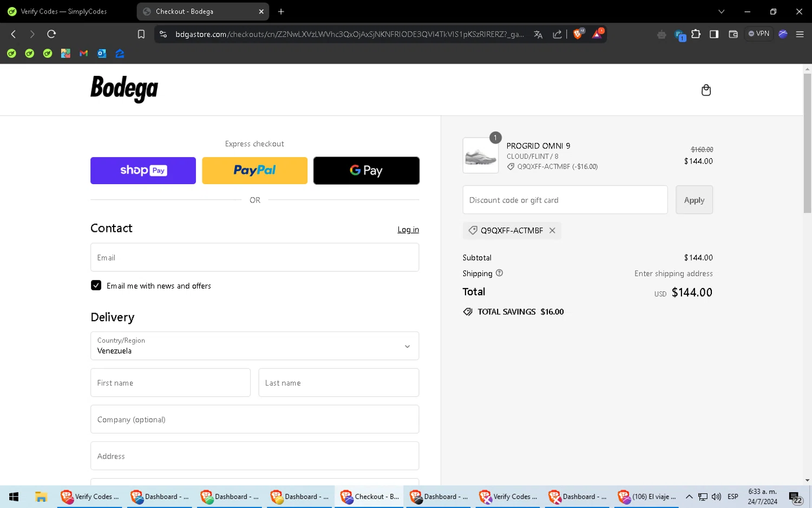Click the Bodega logo
Image resolution: width=812 pixels, height=508 pixels.
coord(124,89)
